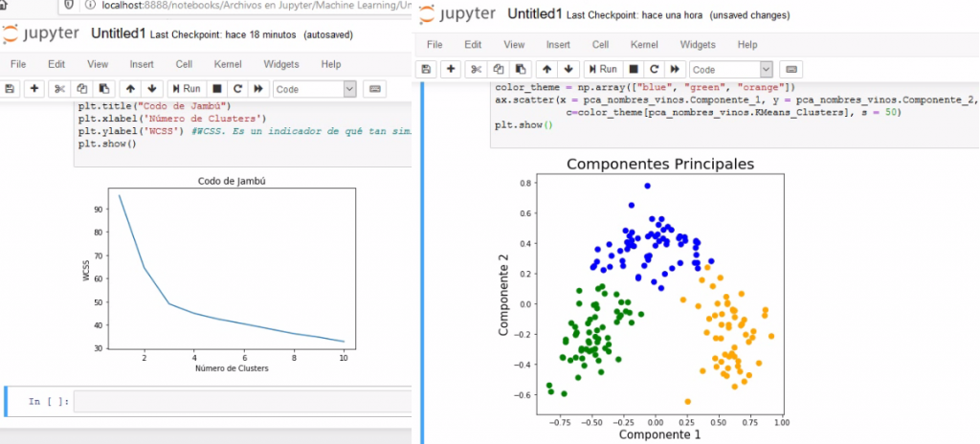The height and width of the screenshot is (444, 980).
Task: Open Edit menu in right notebook
Action: click(x=473, y=44)
